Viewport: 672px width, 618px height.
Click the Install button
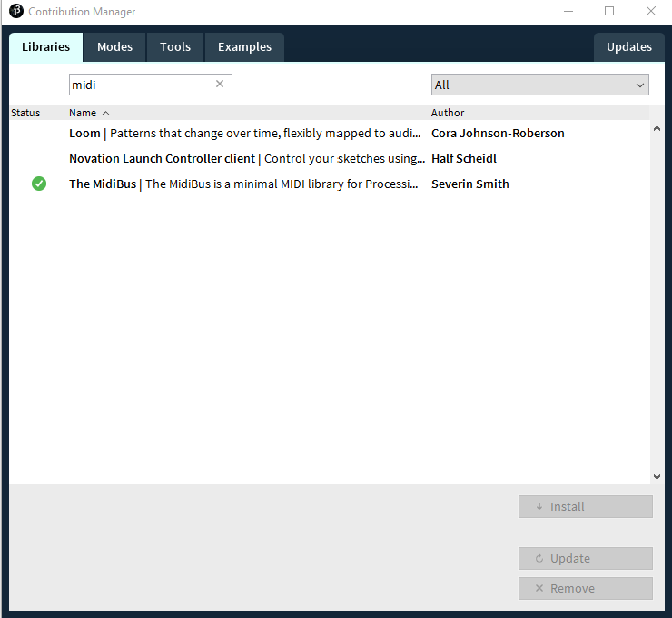pos(586,506)
